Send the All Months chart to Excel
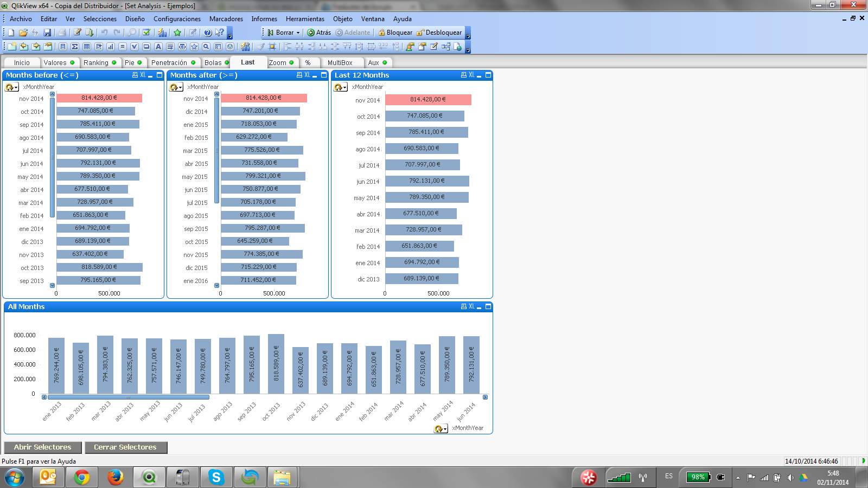Screen dimensions: 868x488 coord(471,306)
